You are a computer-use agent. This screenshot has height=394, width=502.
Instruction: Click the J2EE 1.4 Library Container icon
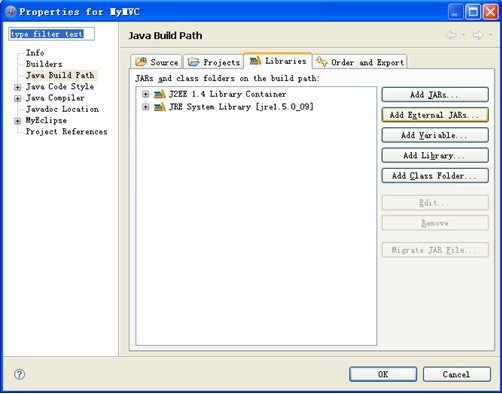click(x=160, y=94)
